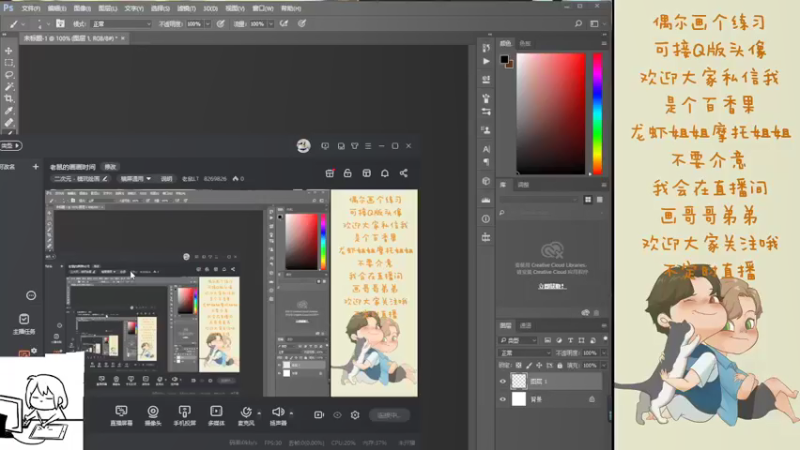Select the Move tool in Photoshop toolbar
The height and width of the screenshot is (450, 800).
click(x=9, y=49)
